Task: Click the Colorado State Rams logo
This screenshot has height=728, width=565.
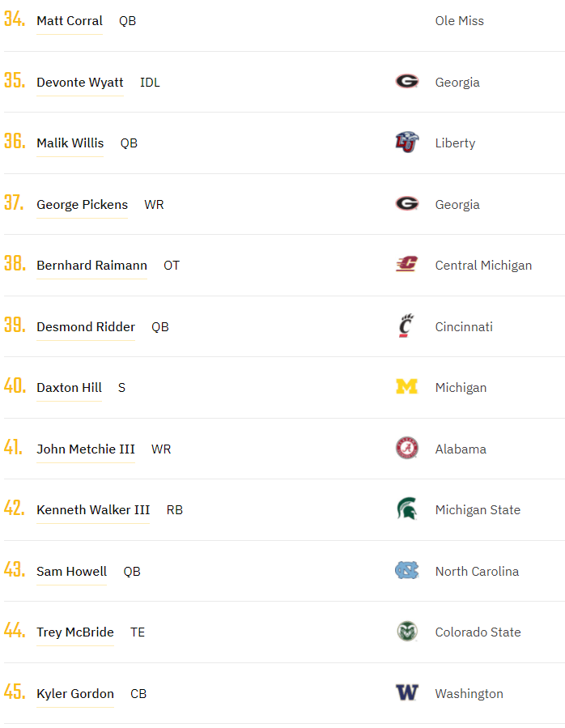Action: pos(406,632)
